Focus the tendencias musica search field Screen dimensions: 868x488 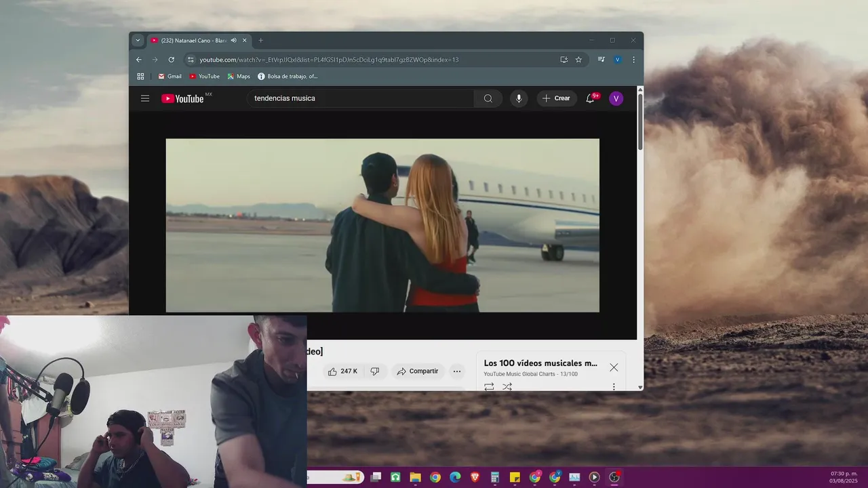(361, 98)
